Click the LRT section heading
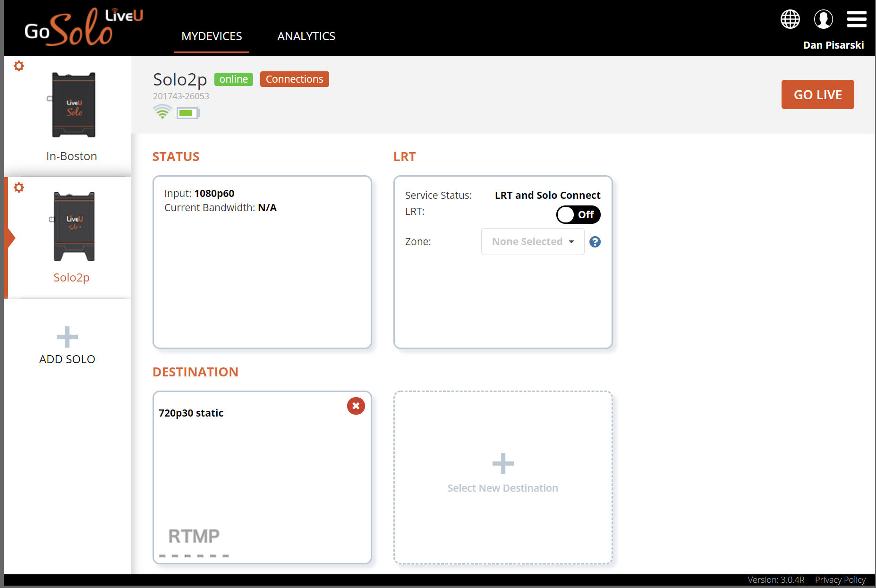Viewport: 876px width, 588px height. 405,157
